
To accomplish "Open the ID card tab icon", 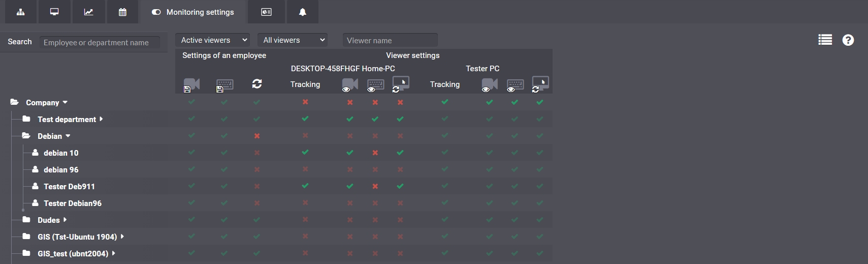I will pos(266,12).
